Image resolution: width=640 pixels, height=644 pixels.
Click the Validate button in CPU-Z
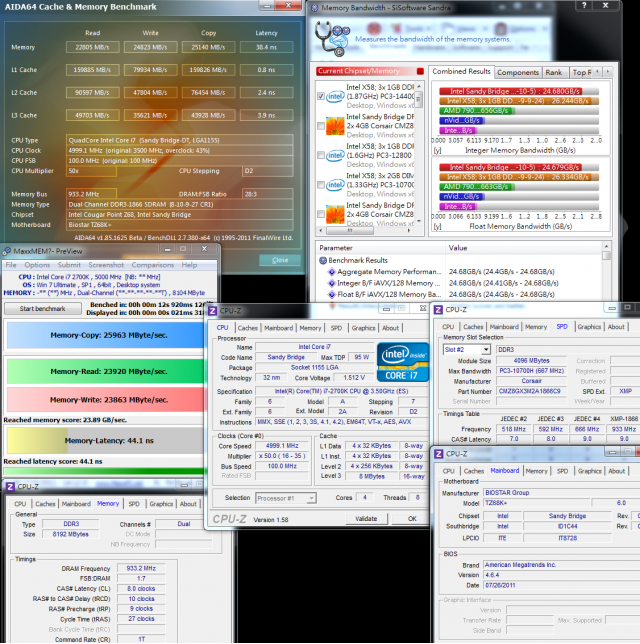point(366,519)
